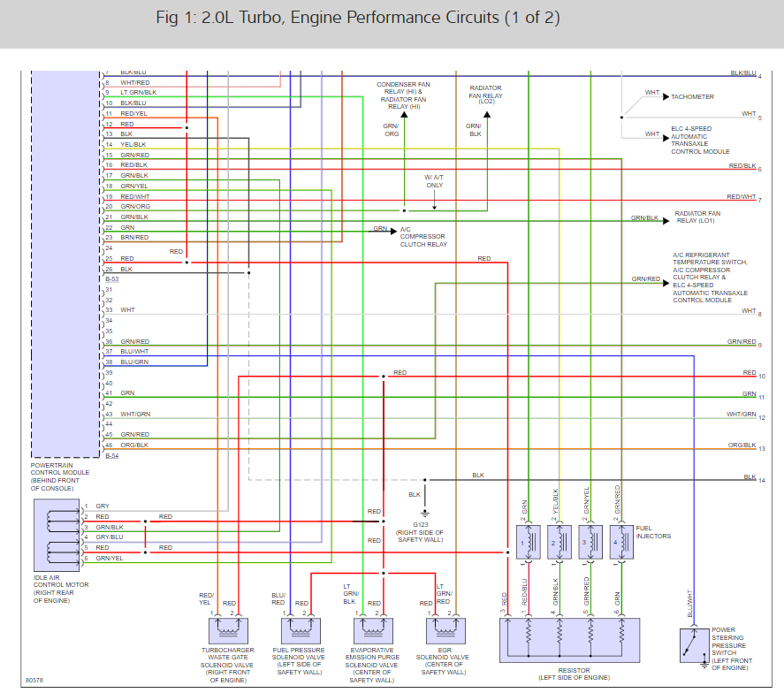Click the A/C Compressor Clutch Relay label

tap(423, 237)
